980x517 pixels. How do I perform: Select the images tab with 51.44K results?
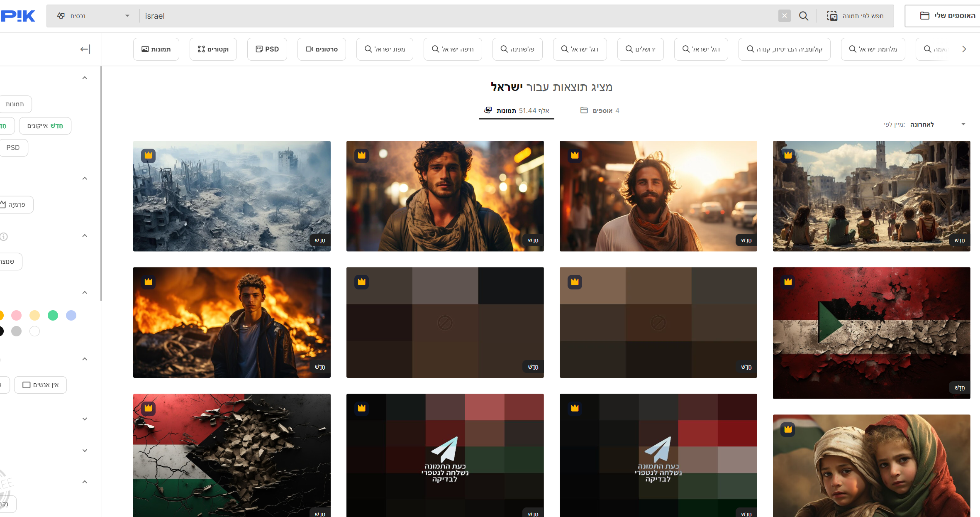(516, 110)
